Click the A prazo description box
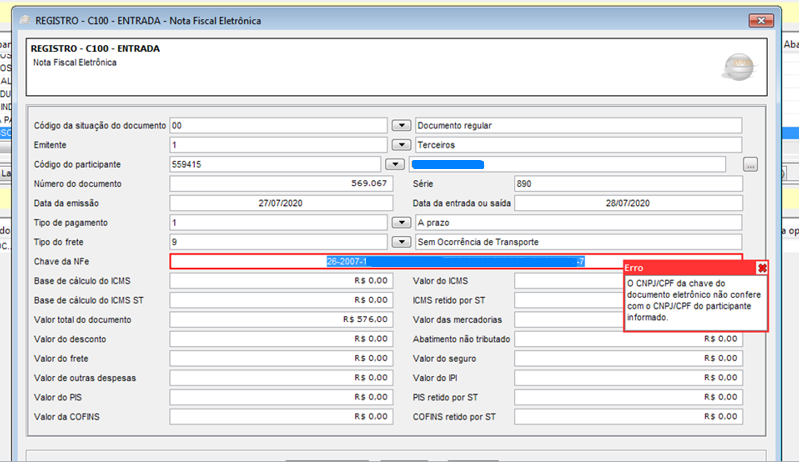 [x=578, y=222]
